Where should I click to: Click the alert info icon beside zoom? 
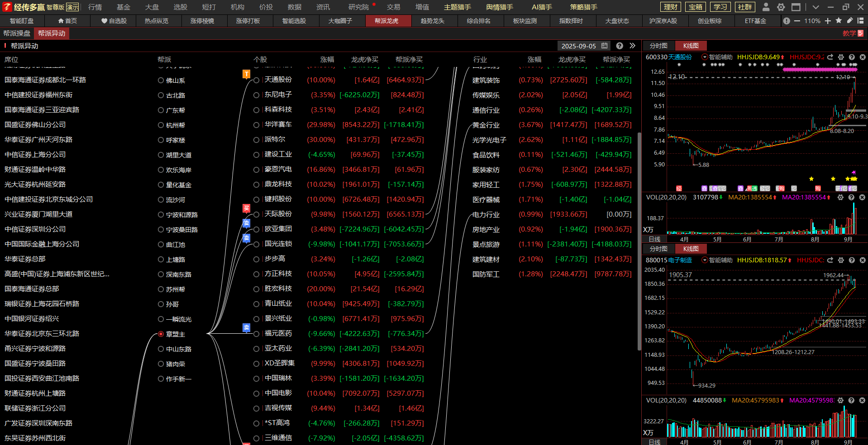pos(787,21)
